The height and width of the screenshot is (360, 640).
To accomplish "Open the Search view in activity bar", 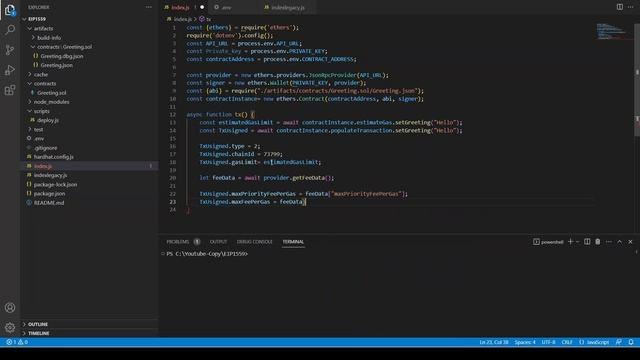I will 10,30.
